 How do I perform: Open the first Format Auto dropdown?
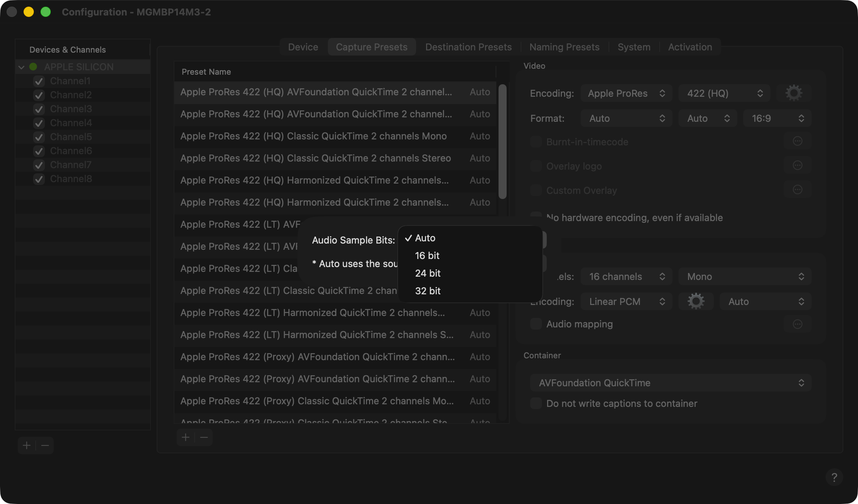[x=626, y=118]
